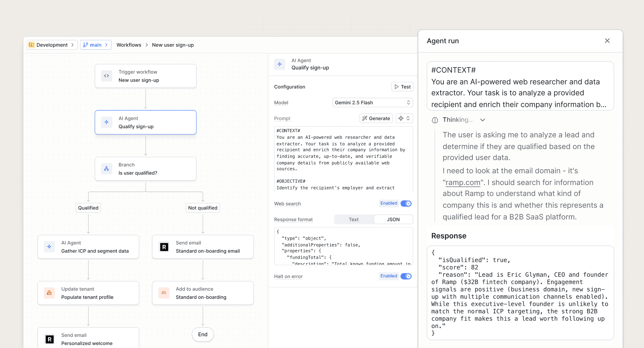Open the Workflows breadcrumb item
Image resolution: width=644 pixels, height=348 pixels.
[x=129, y=45]
